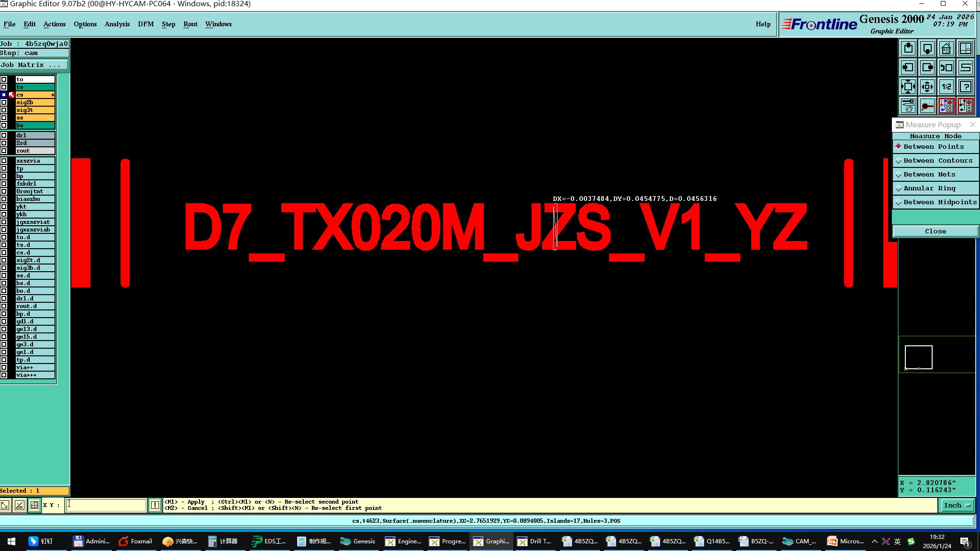
Task: Open the Inch units dropdown
Action: click(957, 505)
